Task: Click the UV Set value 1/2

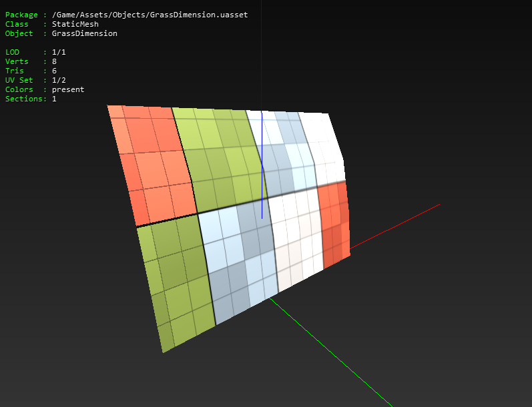Action: click(x=59, y=80)
